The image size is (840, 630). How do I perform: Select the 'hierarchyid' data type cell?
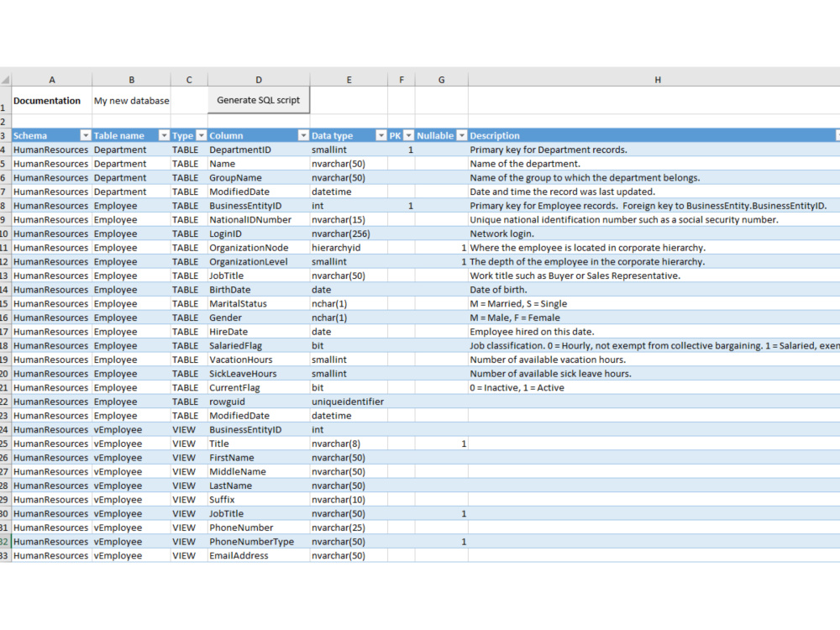pyautogui.click(x=349, y=248)
